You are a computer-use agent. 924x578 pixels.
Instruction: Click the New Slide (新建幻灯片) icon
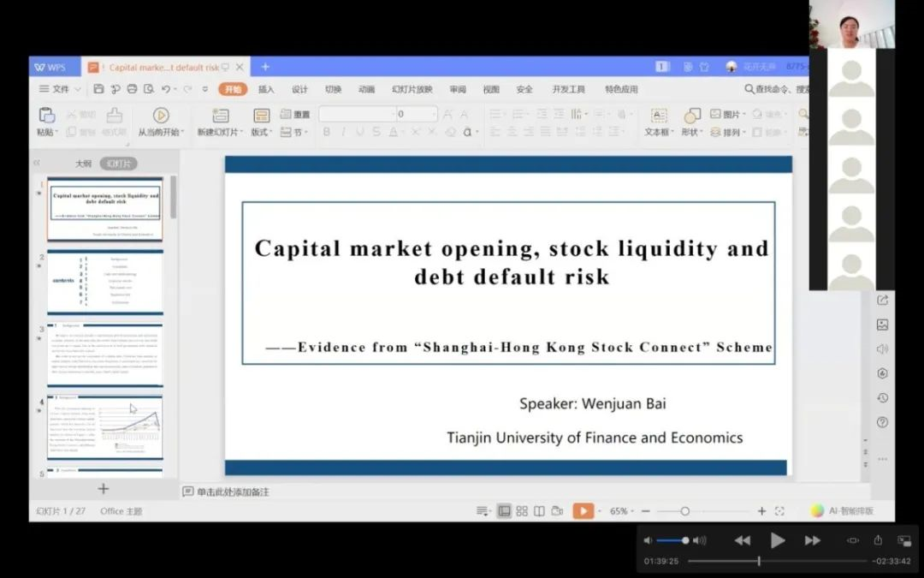point(220,116)
